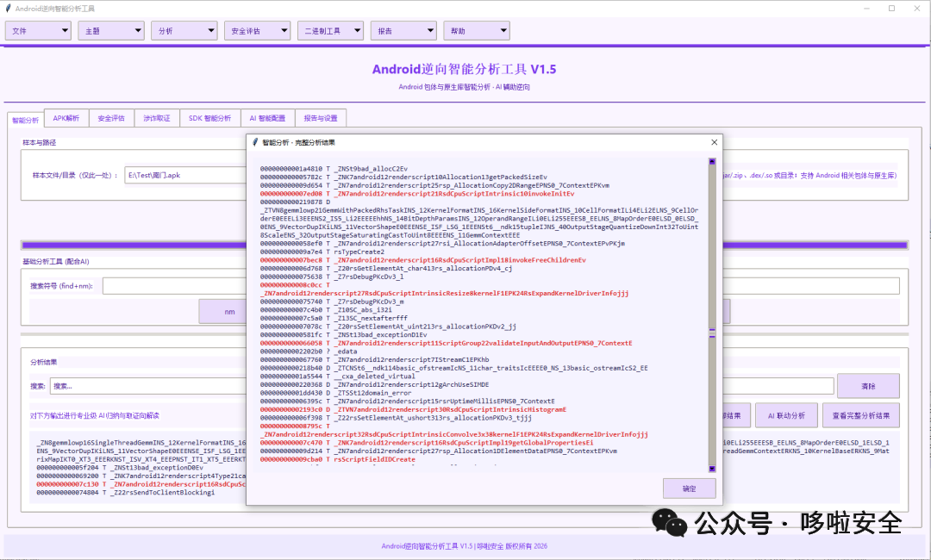Viewport: 931px width, 560px height.
Task: Select the rsTypeCreate2 line
Action: coord(322,252)
